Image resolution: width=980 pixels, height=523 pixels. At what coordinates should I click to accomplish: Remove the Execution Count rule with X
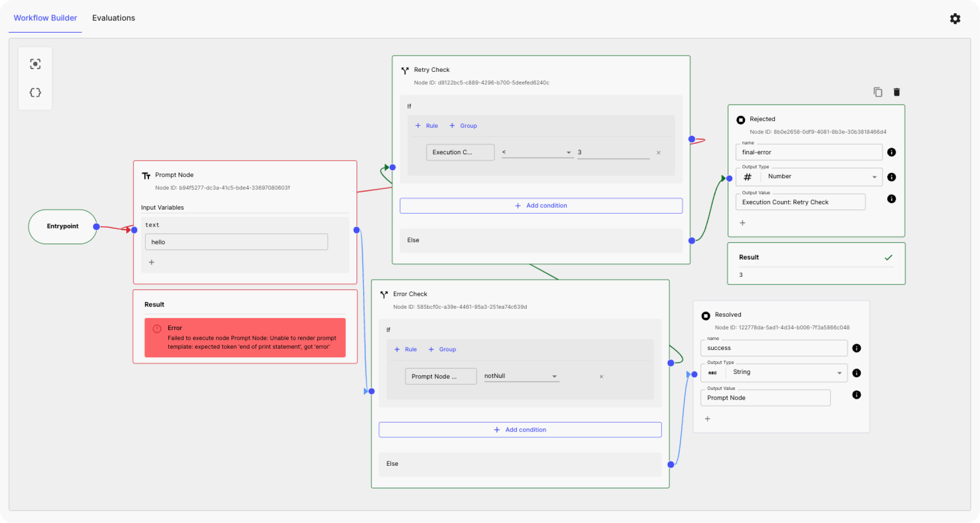[x=659, y=153]
